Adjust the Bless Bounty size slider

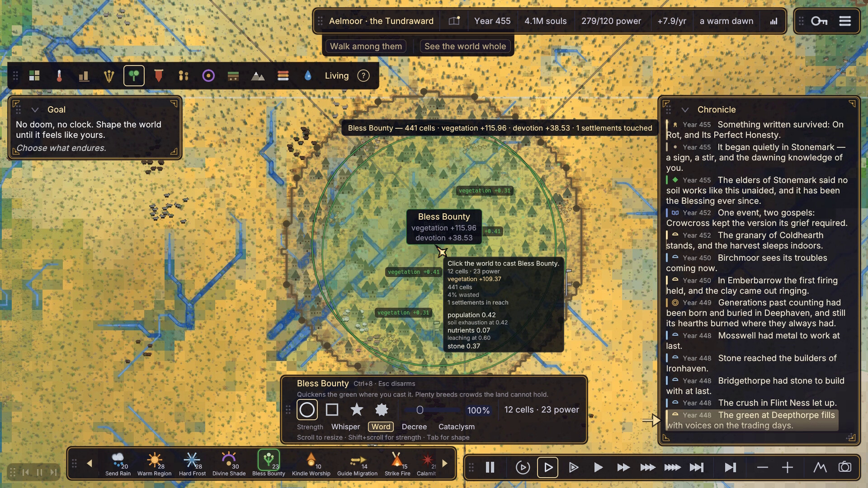[x=432, y=410]
